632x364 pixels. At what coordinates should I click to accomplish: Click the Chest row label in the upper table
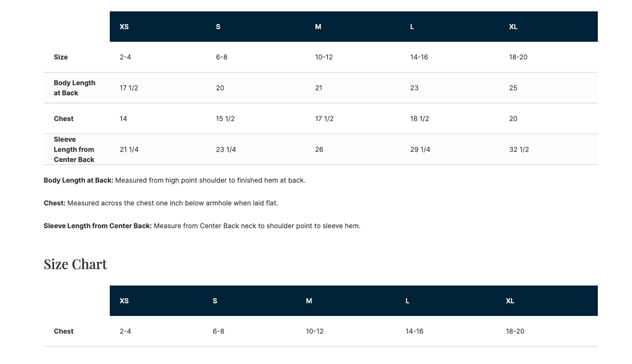tap(63, 119)
